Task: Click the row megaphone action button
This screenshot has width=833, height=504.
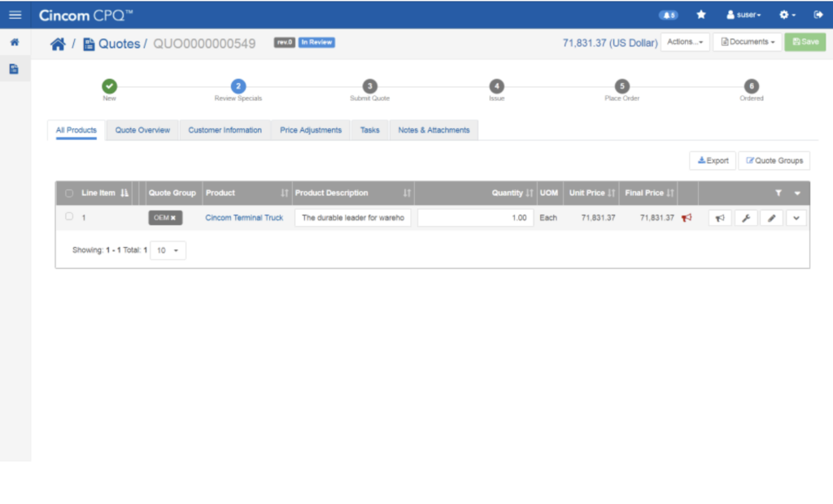Action: point(720,218)
